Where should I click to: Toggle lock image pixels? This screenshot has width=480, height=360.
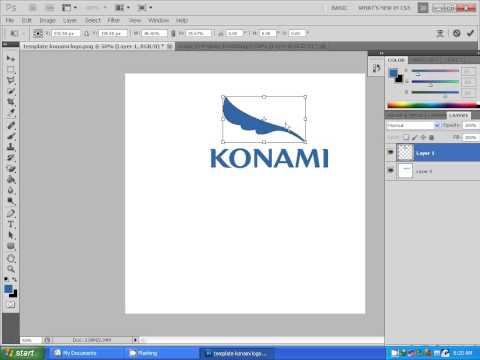(x=415, y=137)
